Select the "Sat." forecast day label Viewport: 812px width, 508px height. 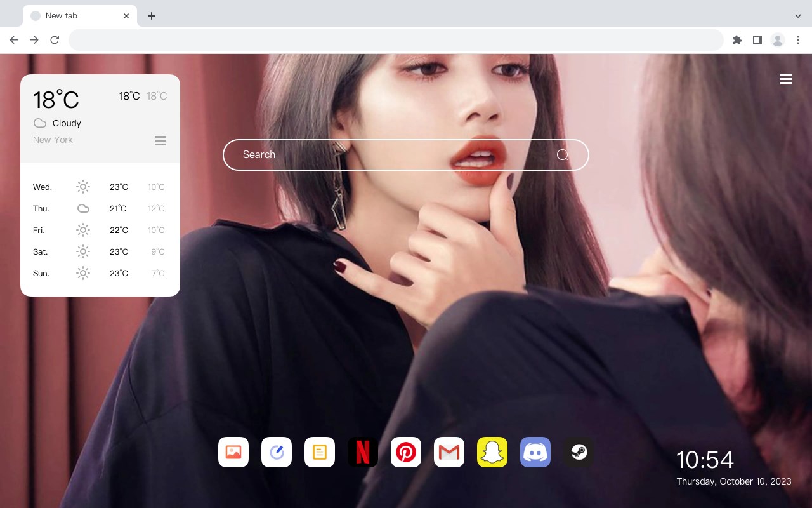coord(41,251)
